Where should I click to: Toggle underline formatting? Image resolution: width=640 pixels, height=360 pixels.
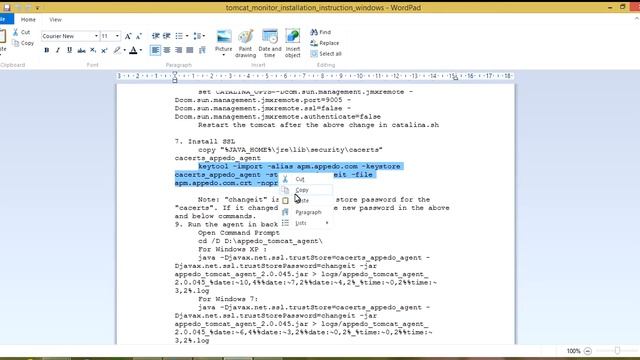(x=69, y=50)
